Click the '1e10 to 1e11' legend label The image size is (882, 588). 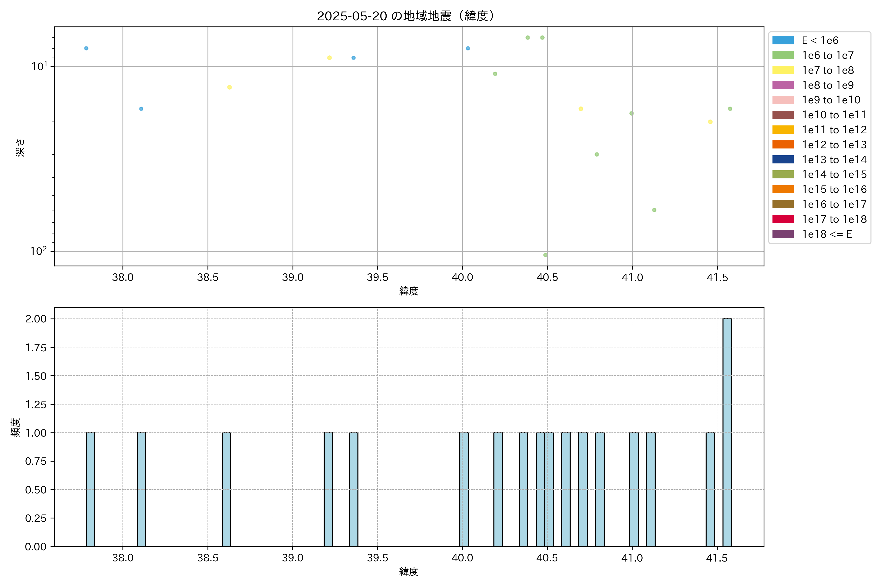834,115
